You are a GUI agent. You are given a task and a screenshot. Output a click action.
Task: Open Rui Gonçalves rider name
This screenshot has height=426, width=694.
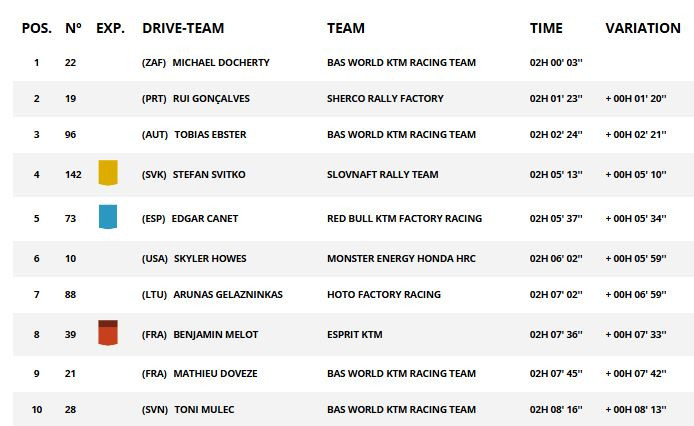pyautogui.click(x=211, y=98)
